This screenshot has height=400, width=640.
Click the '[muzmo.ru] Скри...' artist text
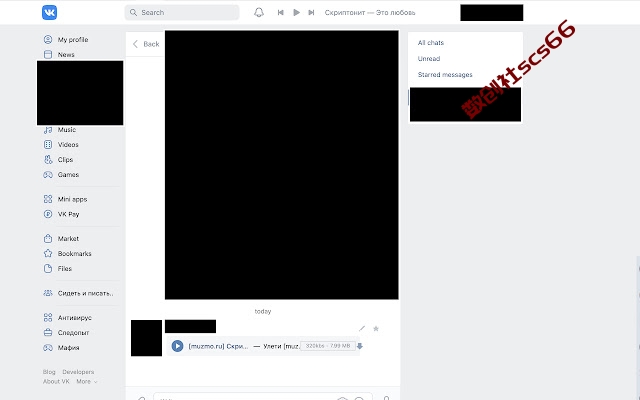point(218,346)
